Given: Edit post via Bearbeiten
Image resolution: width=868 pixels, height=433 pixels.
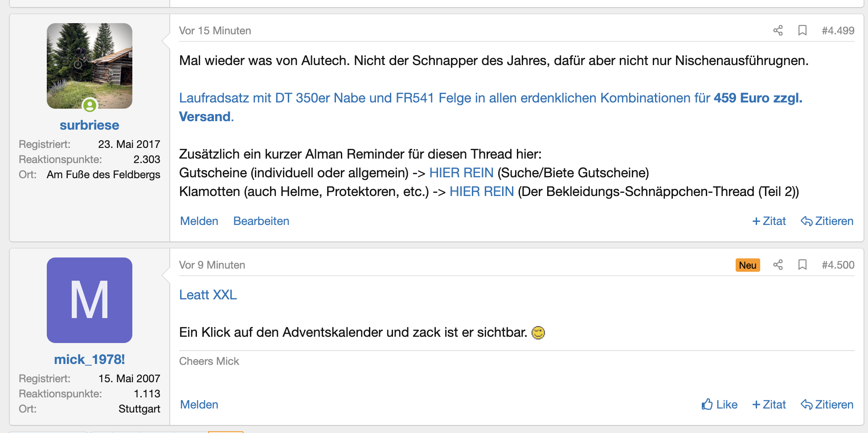Looking at the screenshot, I should 261,221.
